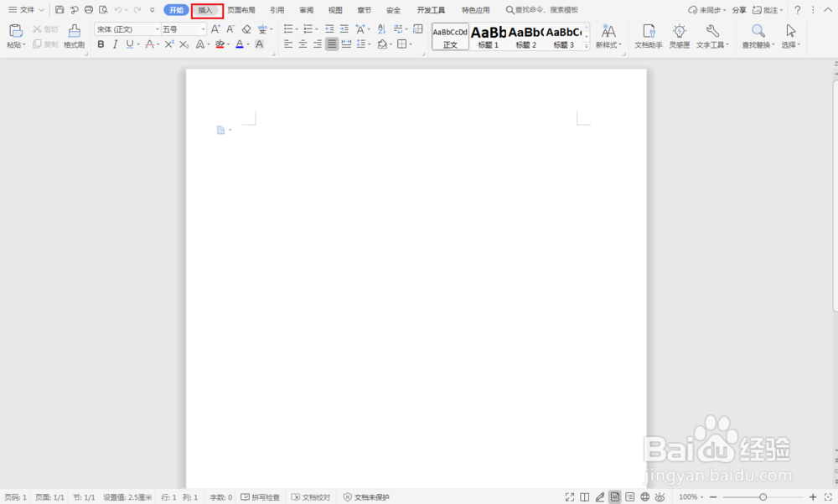
Task: Click the zoom in plus icon
Action: [x=813, y=497]
